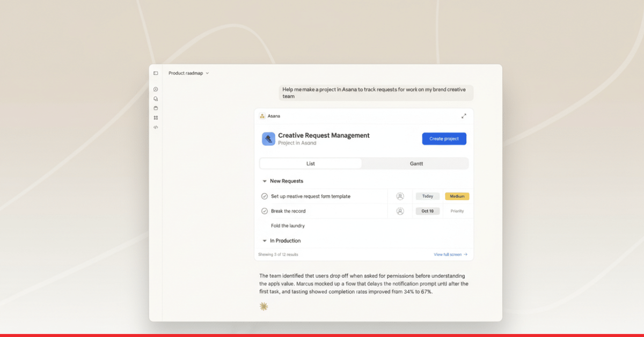The image size is (644, 337).
Task: Mark Break the record as complete
Action: [x=265, y=211]
